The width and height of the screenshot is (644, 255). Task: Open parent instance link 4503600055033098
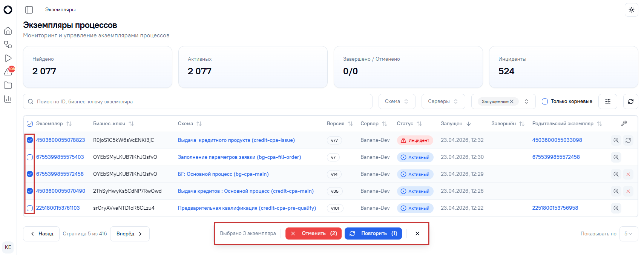pyautogui.click(x=557, y=140)
